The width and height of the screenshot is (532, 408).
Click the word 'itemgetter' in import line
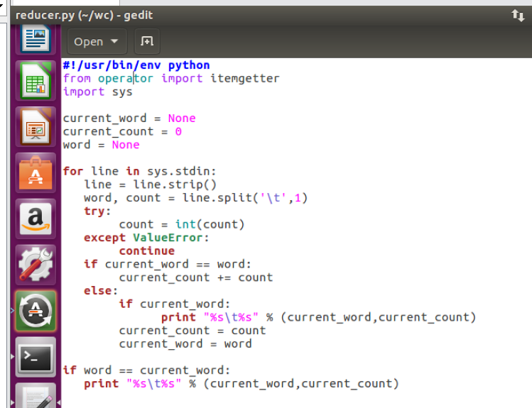tap(245, 79)
